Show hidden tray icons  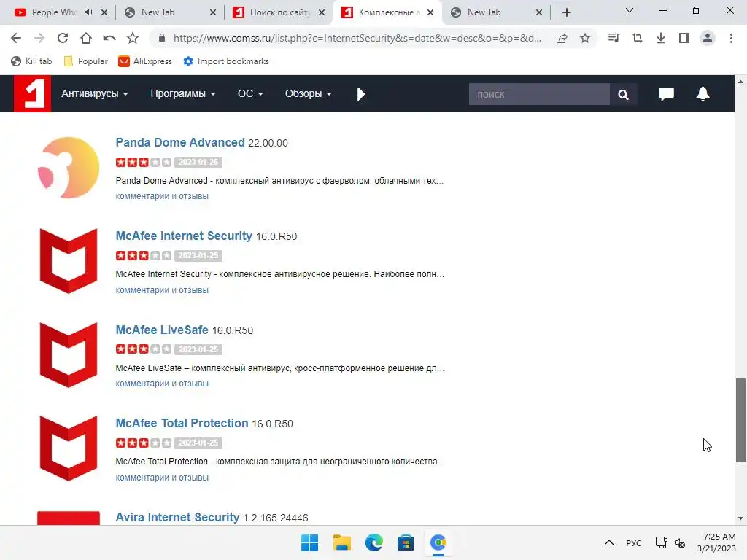coord(609,542)
